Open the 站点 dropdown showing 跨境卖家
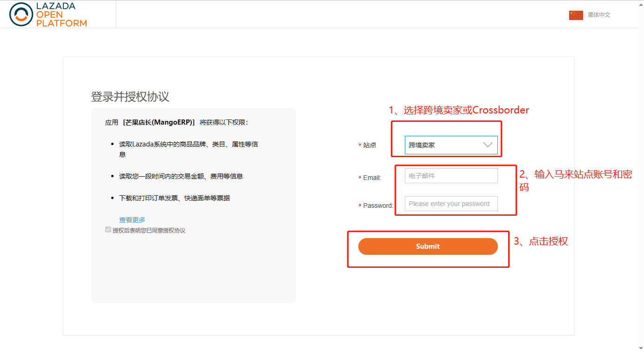 (451, 145)
